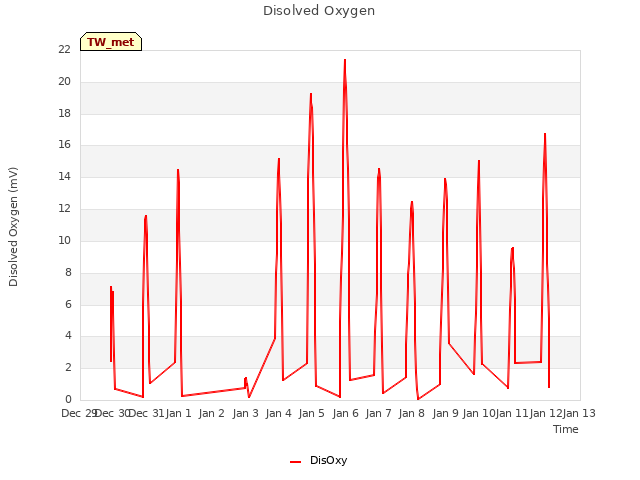Click the Disolved Oxygen chart title
The height and width of the screenshot is (480, 640).
click(319, 11)
